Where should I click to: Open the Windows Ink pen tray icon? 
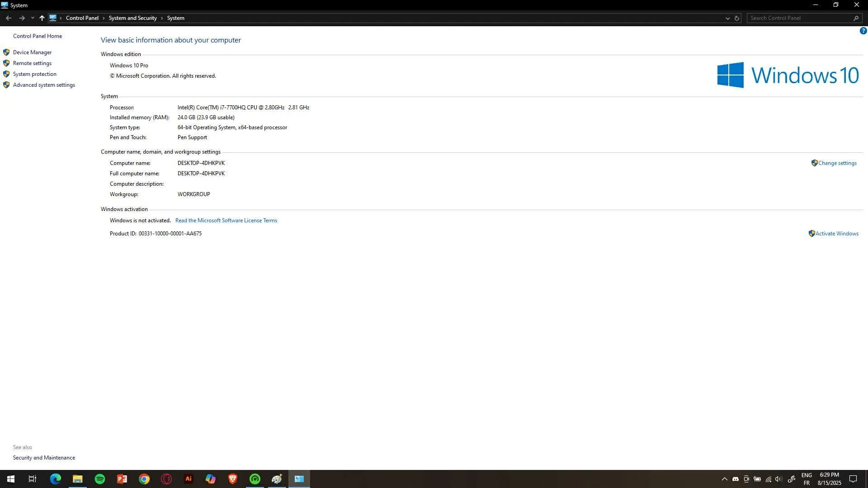(x=792, y=479)
